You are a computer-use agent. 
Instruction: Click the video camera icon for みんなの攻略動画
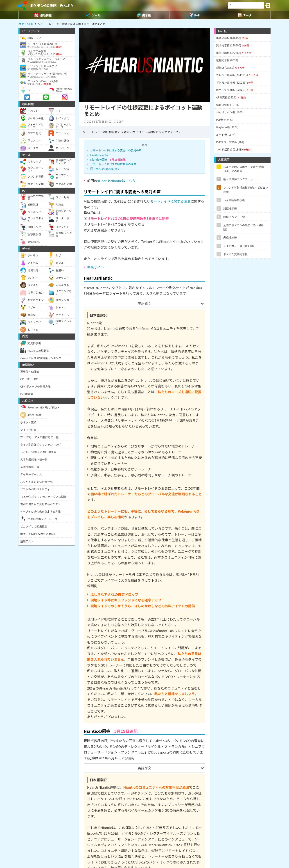point(23,351)
